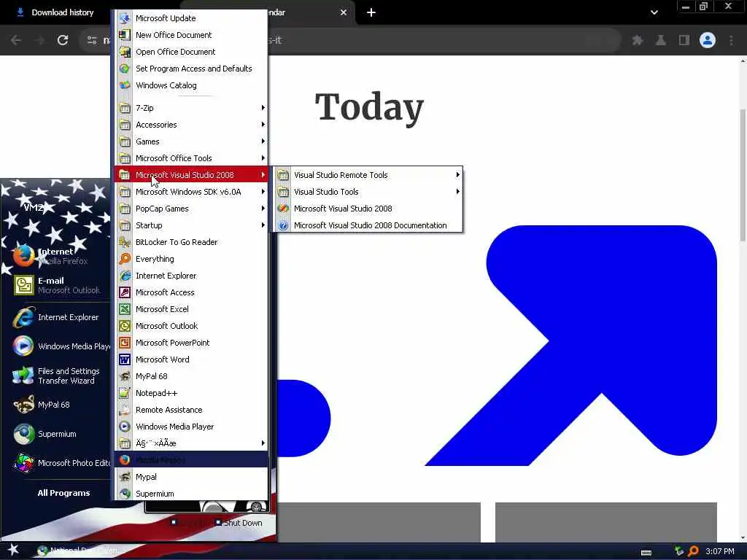
Task: Toggle the browser side panel
Action: (x=684, y=40)
